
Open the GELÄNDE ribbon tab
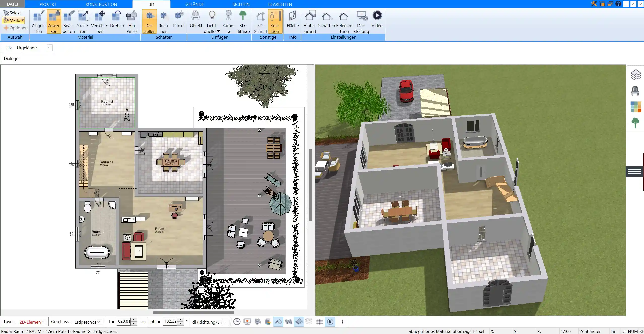point(195,4)
